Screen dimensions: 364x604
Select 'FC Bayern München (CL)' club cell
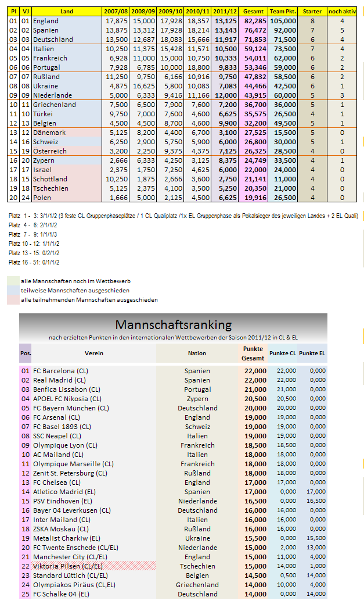tap(94, 408)
